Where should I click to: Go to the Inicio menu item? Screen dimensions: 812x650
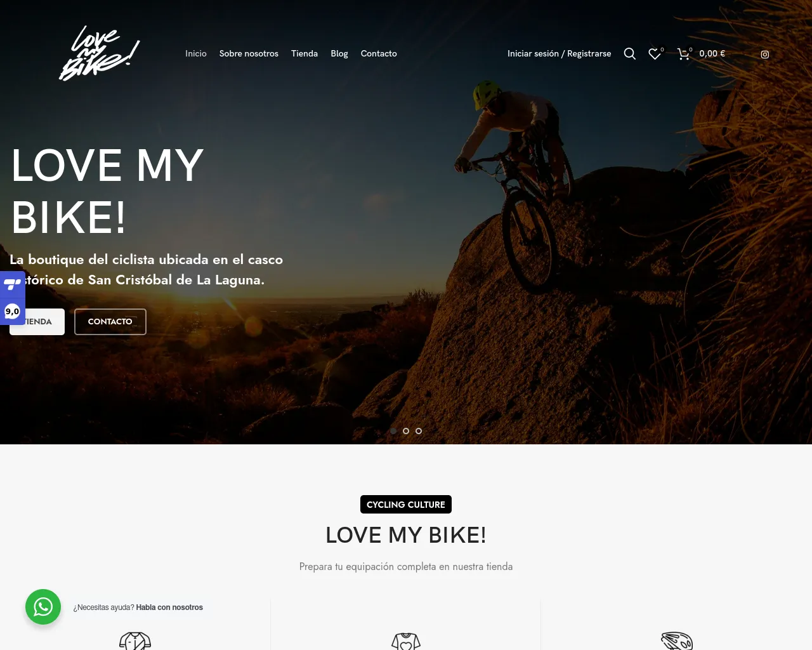tap(196, 54)
